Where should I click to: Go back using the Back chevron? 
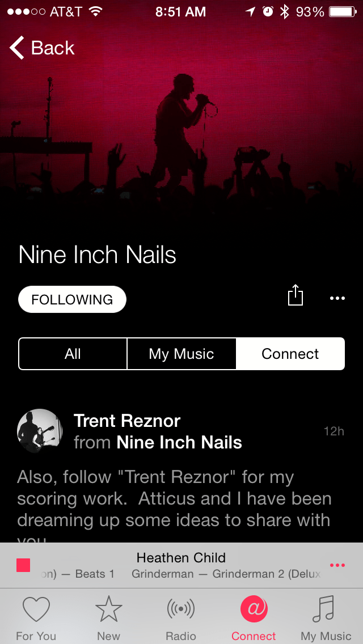pyautogui.click(x=42, y=48)
